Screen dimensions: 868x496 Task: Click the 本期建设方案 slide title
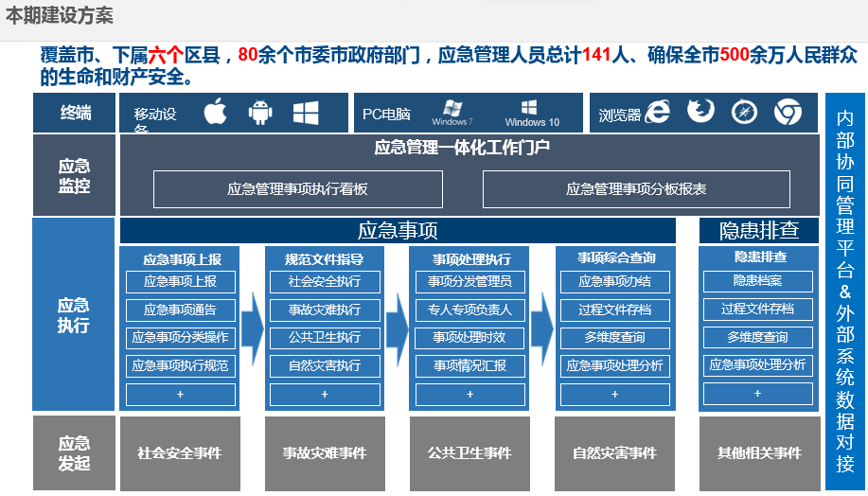tap(60, 15)
